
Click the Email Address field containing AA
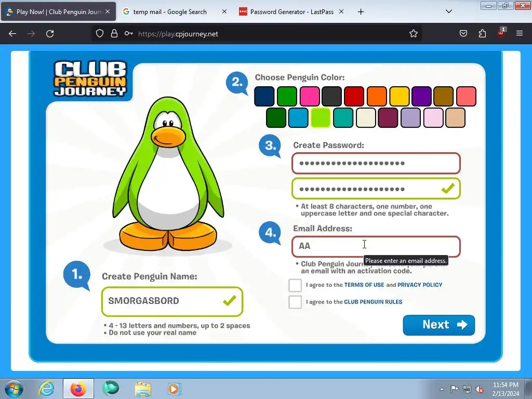pos(376,246)
